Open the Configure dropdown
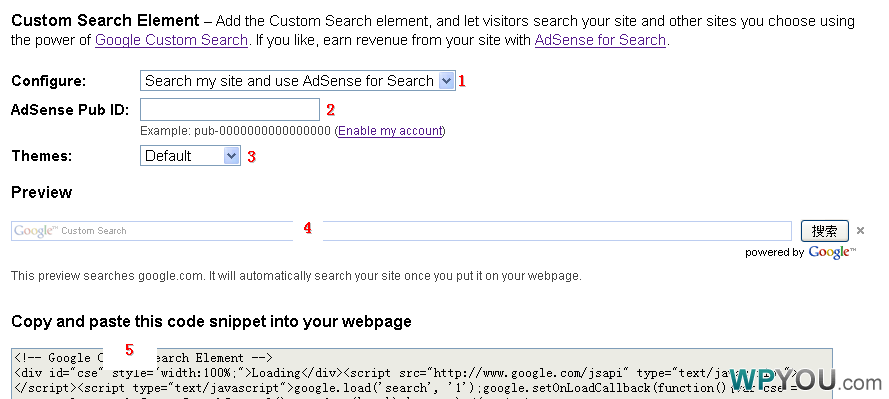 [x=298, y=81]
